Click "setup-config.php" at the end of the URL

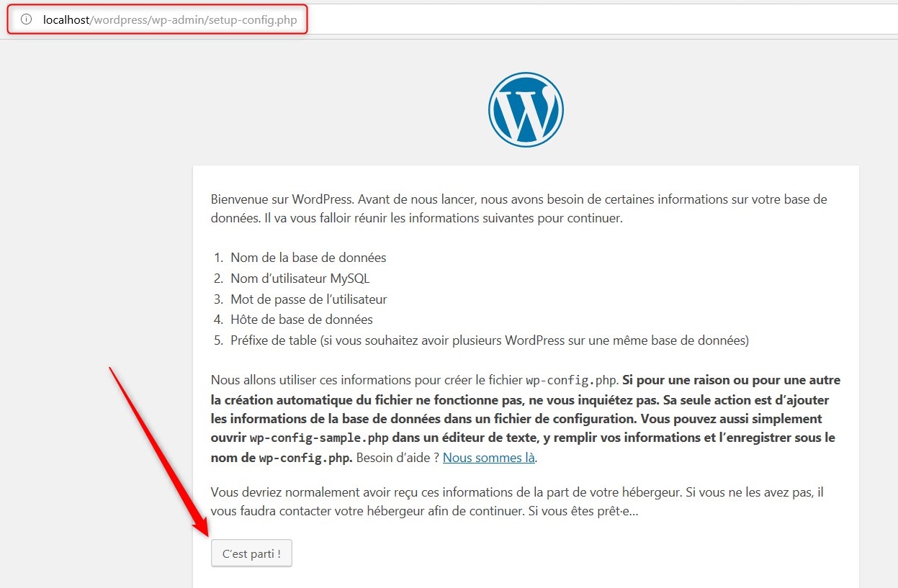pos(252,19)
